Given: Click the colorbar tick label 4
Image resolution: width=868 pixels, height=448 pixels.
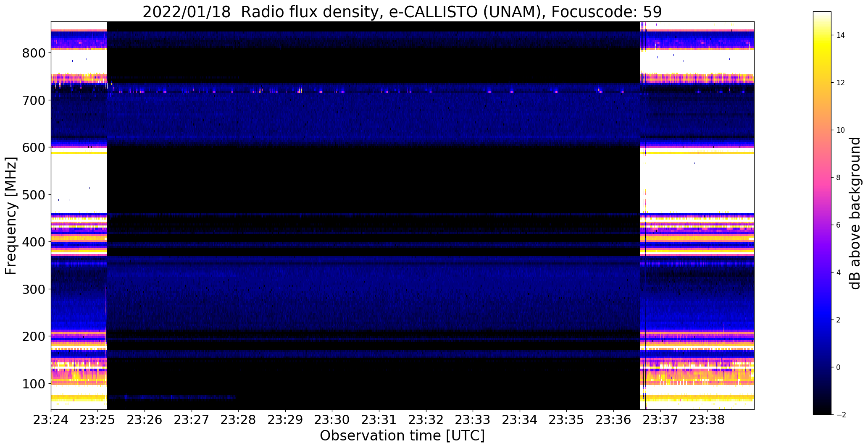Looking at the screenshot, I should pyautogui.click(x=839, y=272).
